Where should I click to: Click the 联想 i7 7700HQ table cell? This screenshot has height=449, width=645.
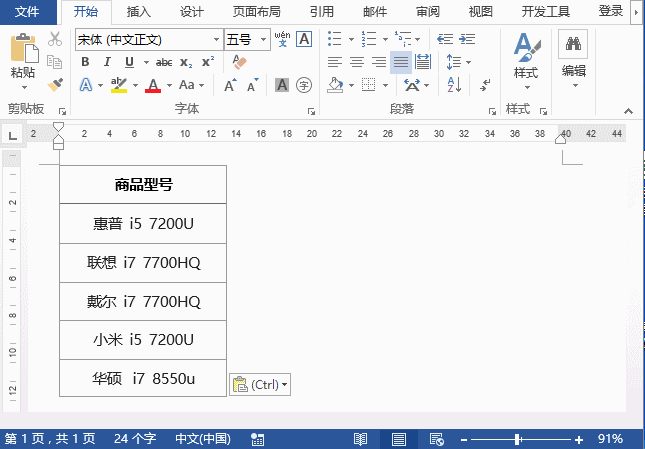tap(143, 263)
